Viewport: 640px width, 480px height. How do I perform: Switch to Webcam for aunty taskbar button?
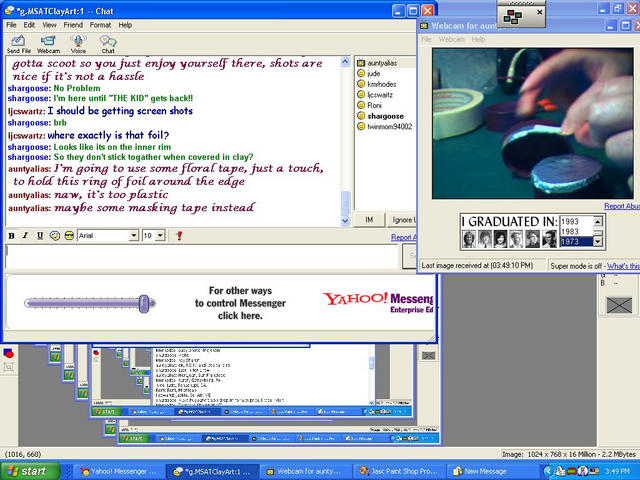[304, 471]
